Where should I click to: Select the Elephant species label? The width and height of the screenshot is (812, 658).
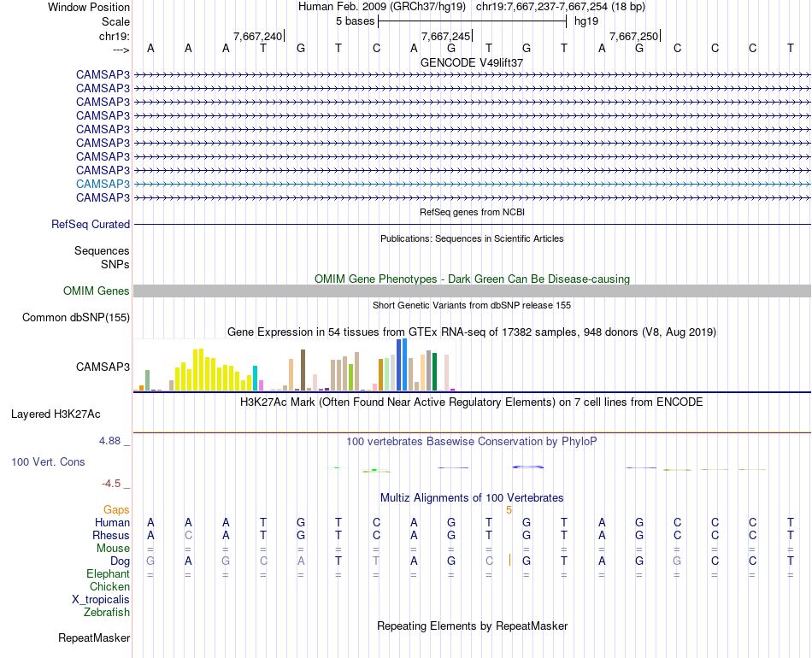point(108,573)
